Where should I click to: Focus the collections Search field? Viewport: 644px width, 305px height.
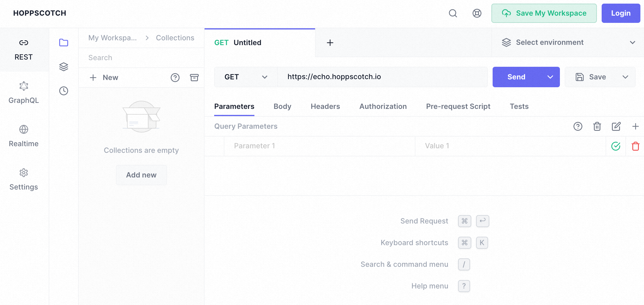click(x=141, y=58)
